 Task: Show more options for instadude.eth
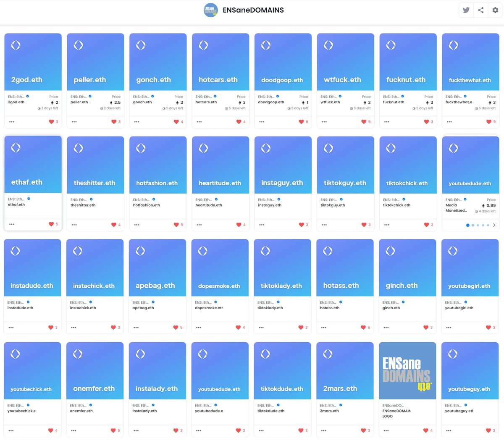(11, 328)
